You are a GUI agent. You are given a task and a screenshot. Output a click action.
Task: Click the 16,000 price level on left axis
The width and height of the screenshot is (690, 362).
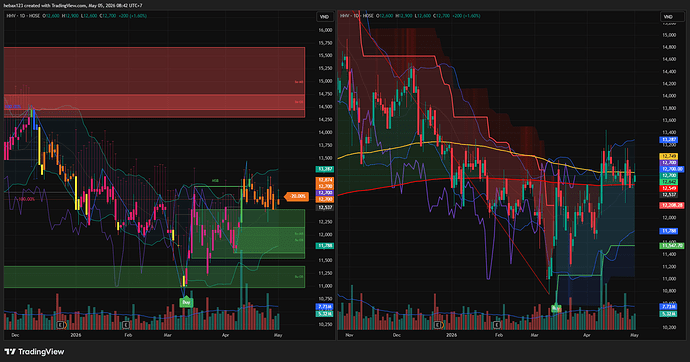click(x=325, y=30)
